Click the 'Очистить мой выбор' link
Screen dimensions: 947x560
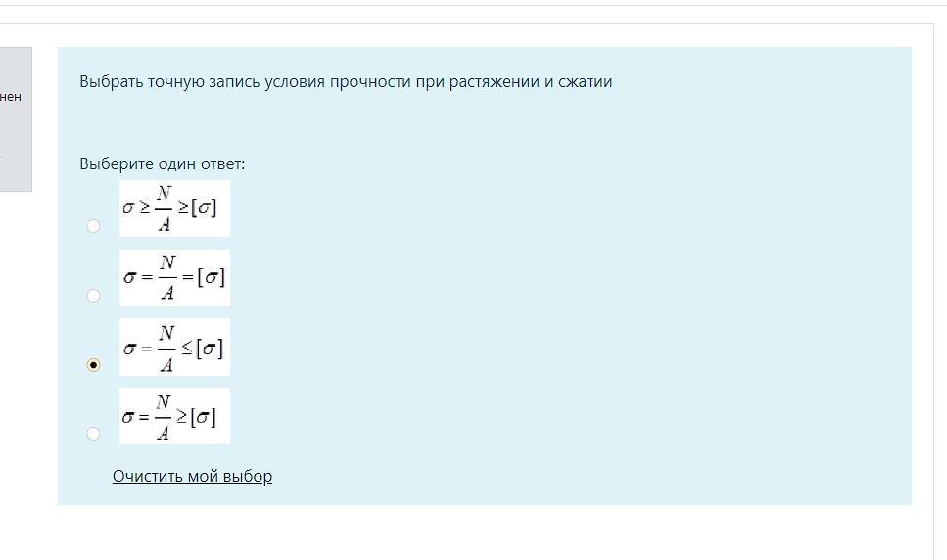click(x=192, y=476)
